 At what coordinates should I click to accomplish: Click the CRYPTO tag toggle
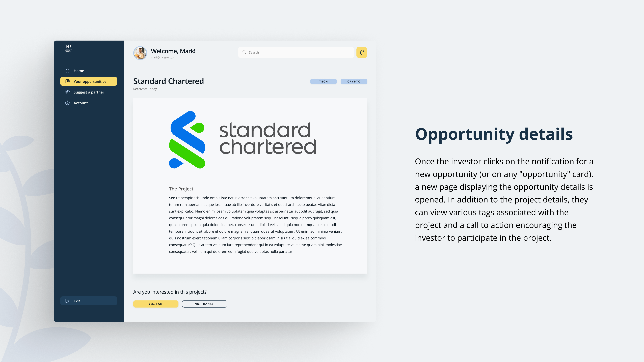[354, 81]
